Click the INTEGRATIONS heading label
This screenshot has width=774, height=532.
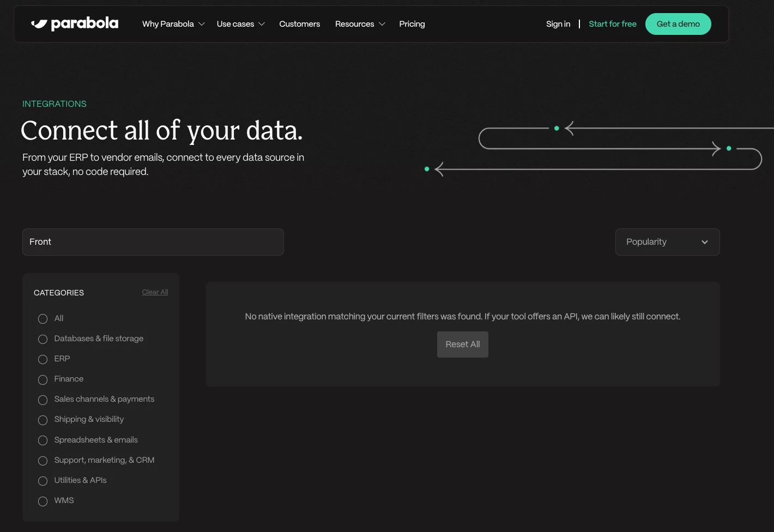(x=55, y=104)
